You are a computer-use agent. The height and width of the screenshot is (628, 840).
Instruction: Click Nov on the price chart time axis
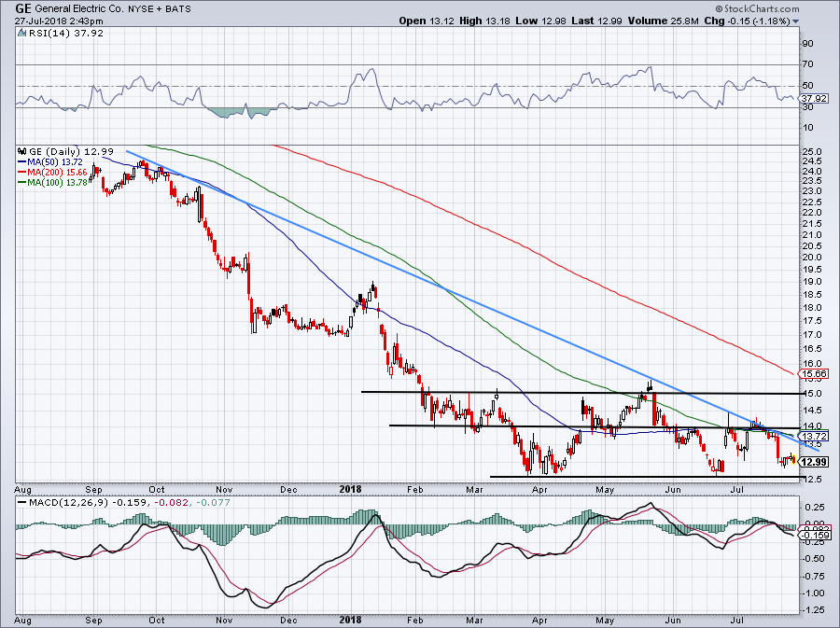click(x=224, y=489)
